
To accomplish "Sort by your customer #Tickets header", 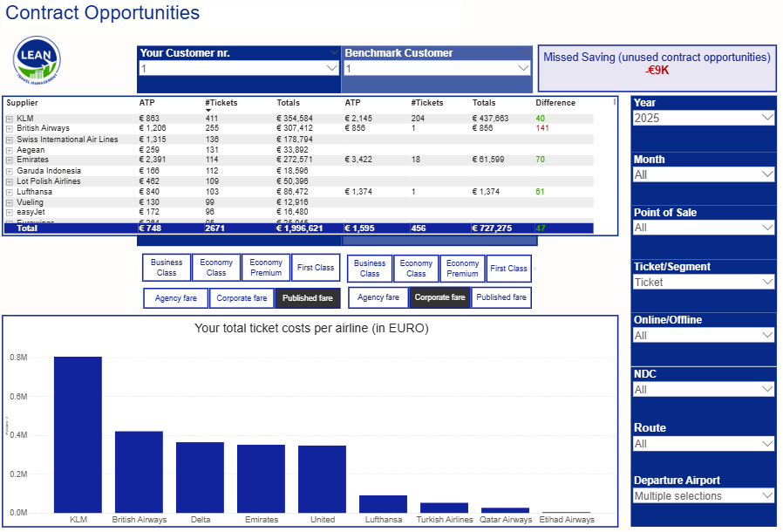I will coord(221,102).
